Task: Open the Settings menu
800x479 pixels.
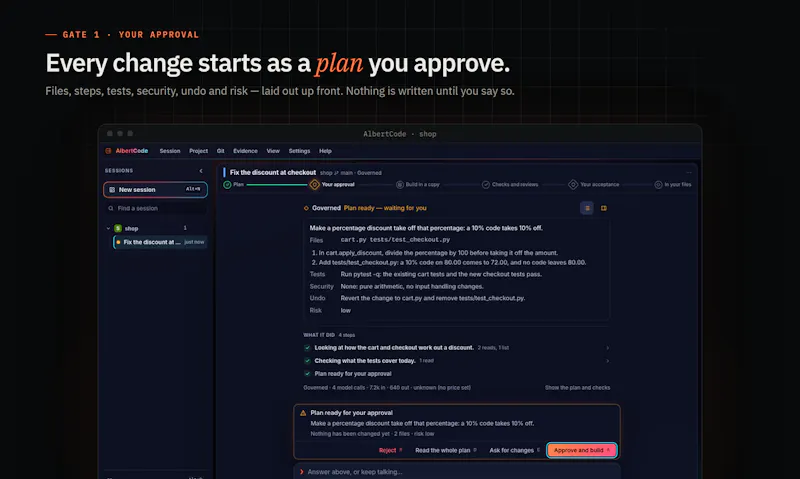Action: click(299, 151)
